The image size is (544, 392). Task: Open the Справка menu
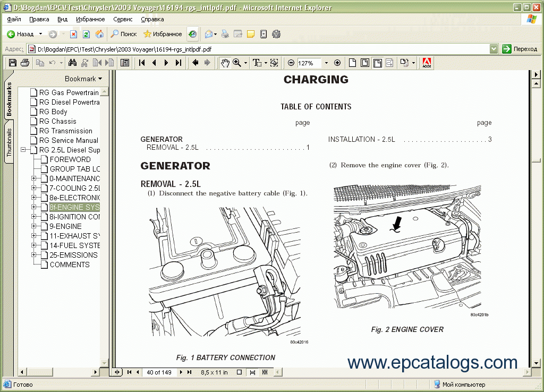point(152,20)
